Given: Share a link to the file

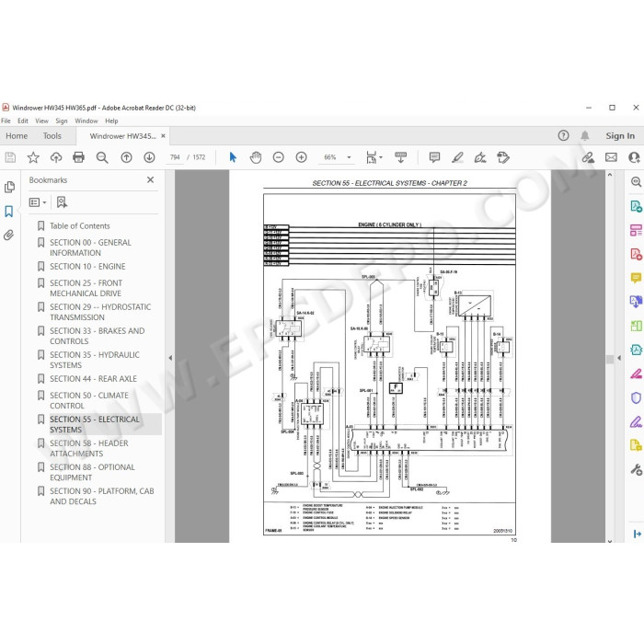Looking at the screenshot, I should (x=588, y=157).
